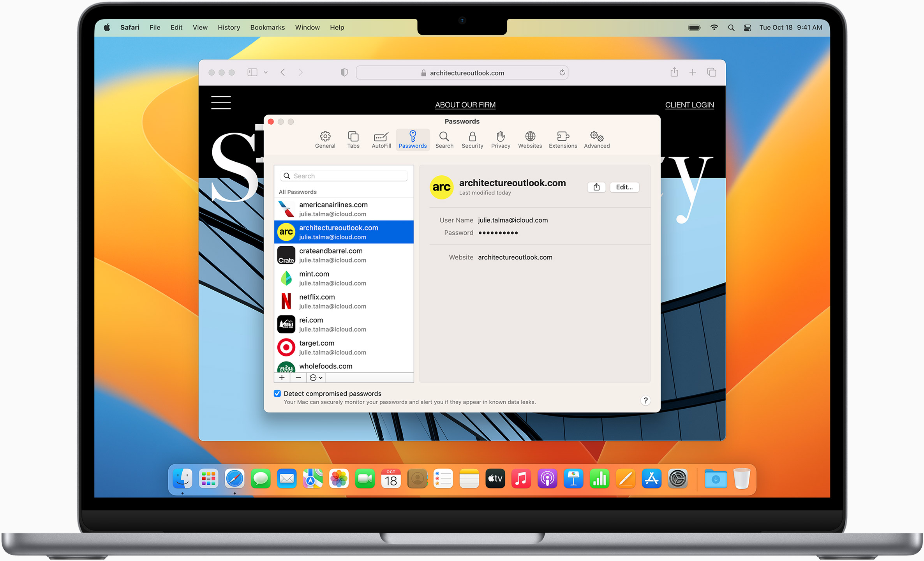Click Edit button for architectureoutlook.com
This screenshot has height=561, width=924.
pyautogui.click(x=624, y=187)
